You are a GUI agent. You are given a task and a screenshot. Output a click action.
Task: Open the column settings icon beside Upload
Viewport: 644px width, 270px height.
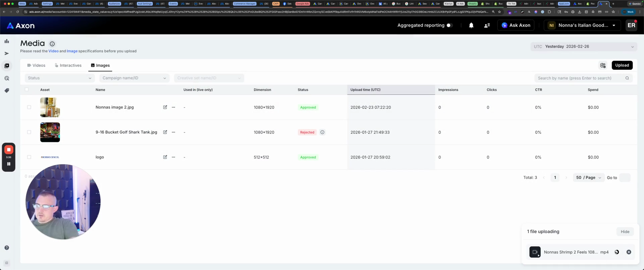tap(603, 65)
